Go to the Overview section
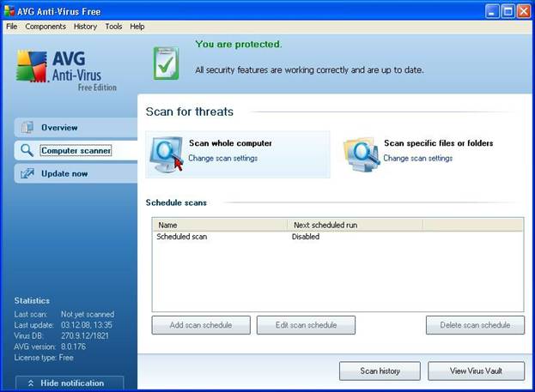This screenshot has width=535, height=392. pyautogui.click(x=76, y=128)
